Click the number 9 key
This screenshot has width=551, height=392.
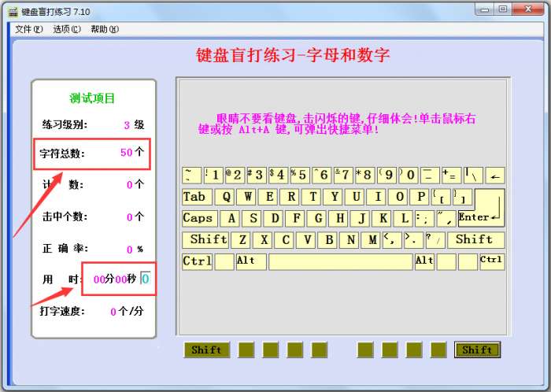click(387, 176)
